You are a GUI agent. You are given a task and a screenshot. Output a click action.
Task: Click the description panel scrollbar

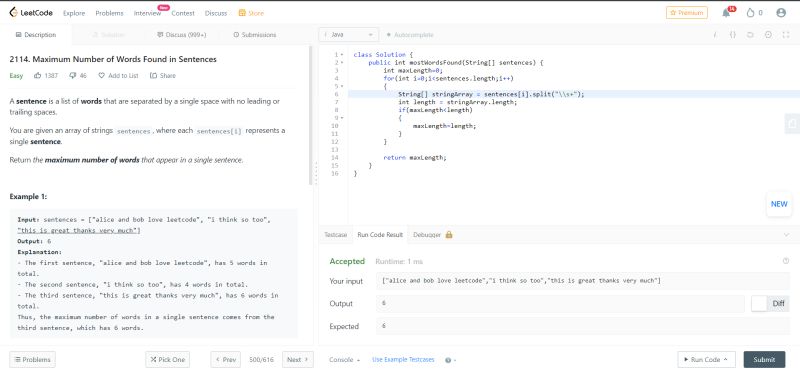click(x=311, y=115)
